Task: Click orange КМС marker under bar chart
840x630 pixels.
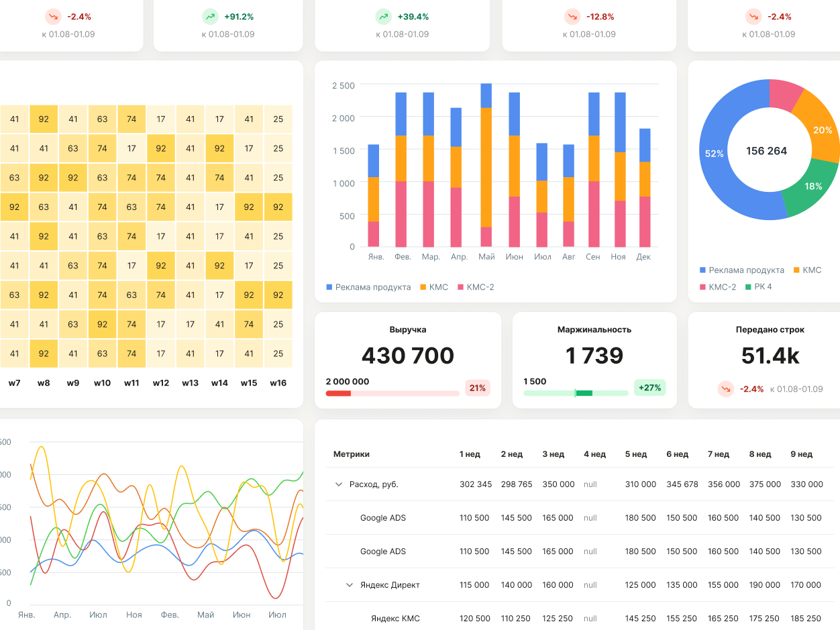Action: click(423, 287)
